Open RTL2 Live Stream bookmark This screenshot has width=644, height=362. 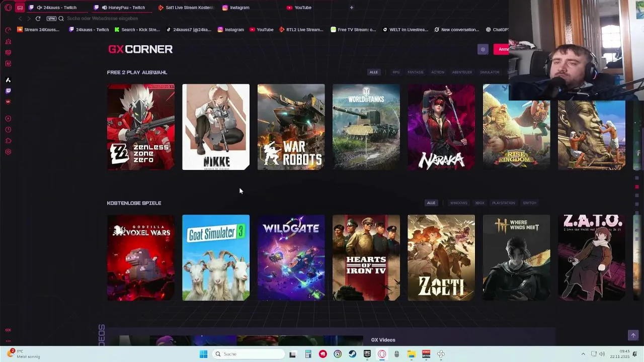click(301, 30)
